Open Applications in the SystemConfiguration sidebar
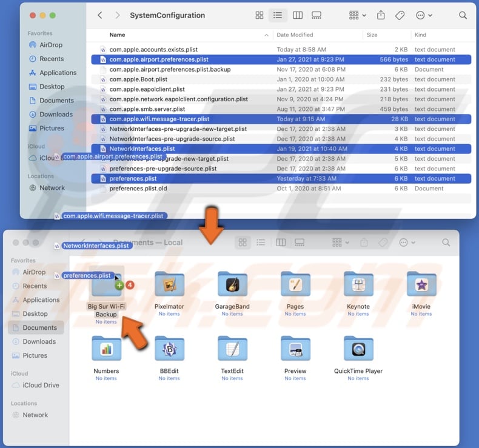The width and height of the screenshot is (479, 448). tap(53, 73)
